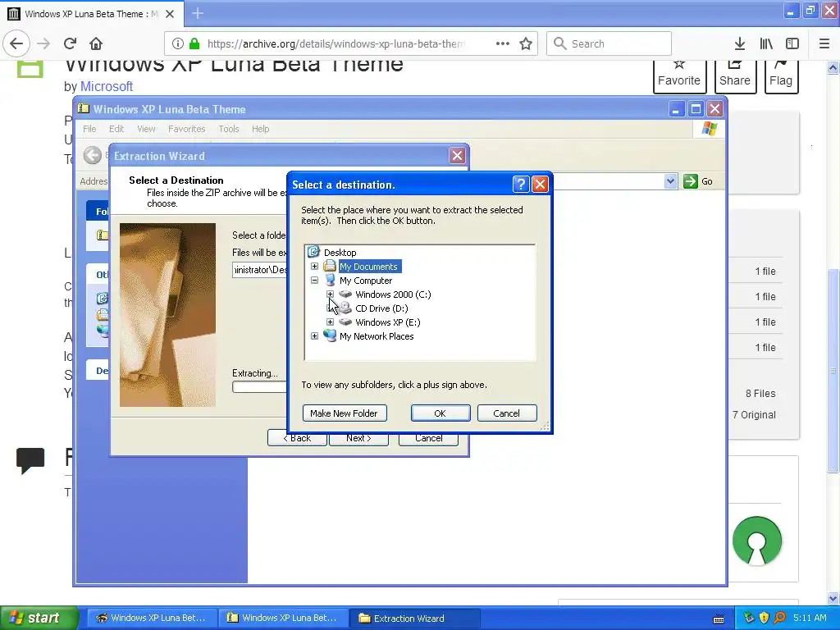Open the Microsoft author link
The width and height of the screenshot is (840, 630).
point(106,86)
